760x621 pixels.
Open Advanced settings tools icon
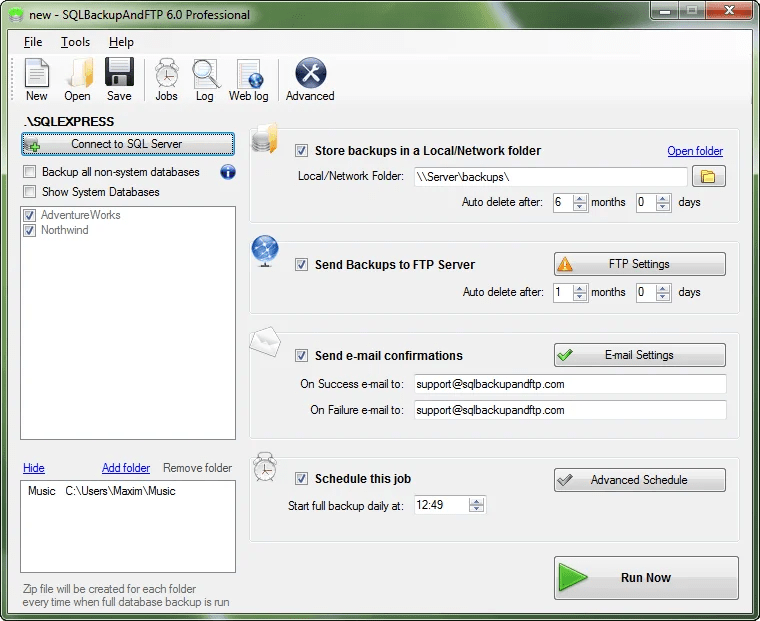pos(310,80)
